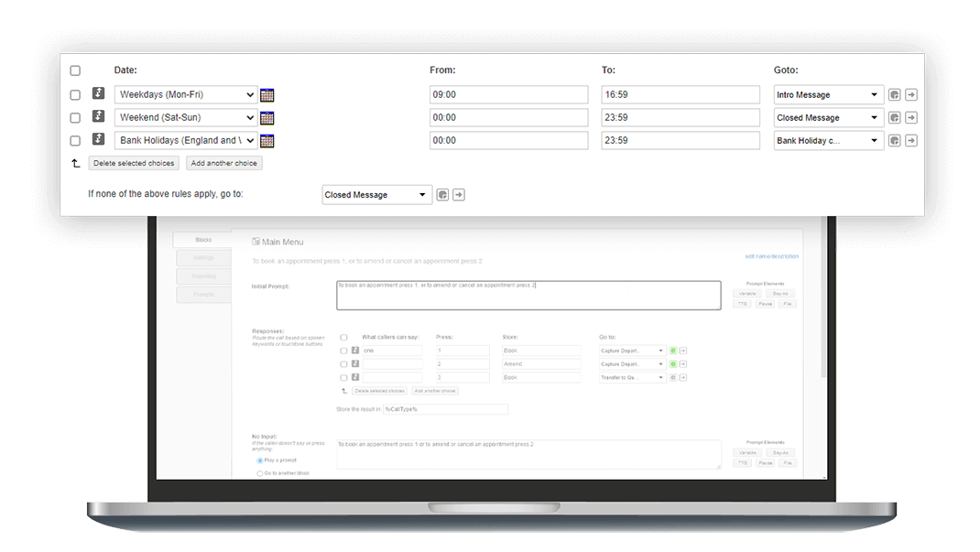Viewport: 980px width, 552px height.
Task: Click arrow icon beside Bank Holiday goto
Action: [x=911, y=140]
